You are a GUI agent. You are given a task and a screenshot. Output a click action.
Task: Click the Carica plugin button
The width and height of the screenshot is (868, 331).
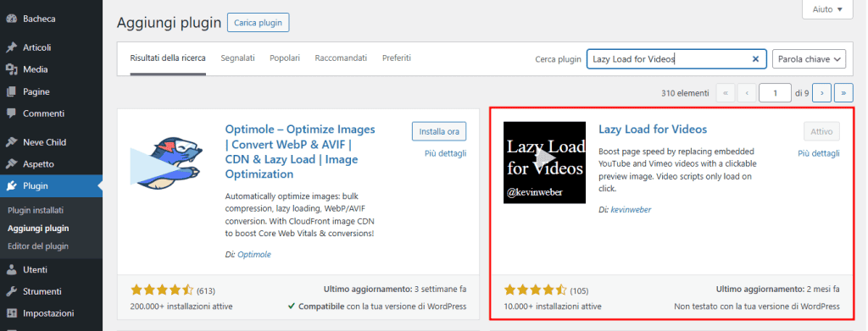coord(258,23)
